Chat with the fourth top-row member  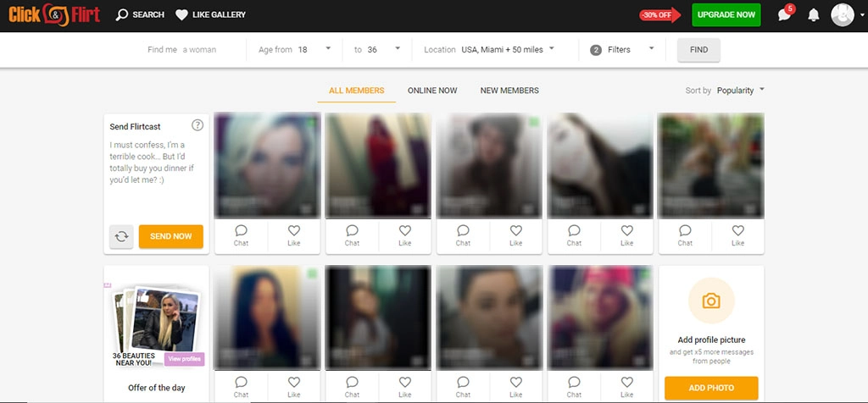(x=574, y=235)
